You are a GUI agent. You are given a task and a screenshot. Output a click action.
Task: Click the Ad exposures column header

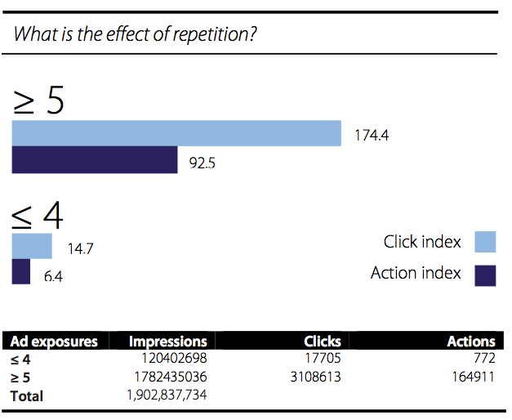point(54,342)
